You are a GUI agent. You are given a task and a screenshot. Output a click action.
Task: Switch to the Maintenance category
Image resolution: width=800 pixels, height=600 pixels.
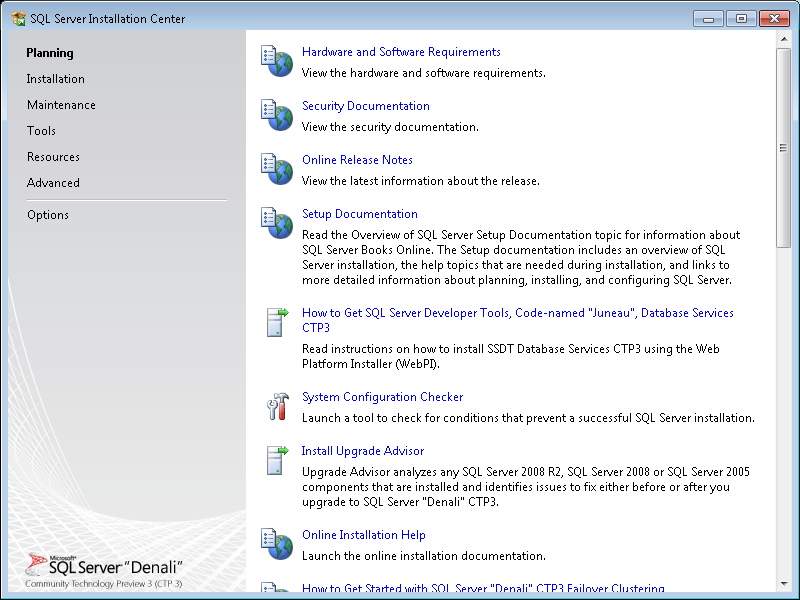click(x=61, y=105)
